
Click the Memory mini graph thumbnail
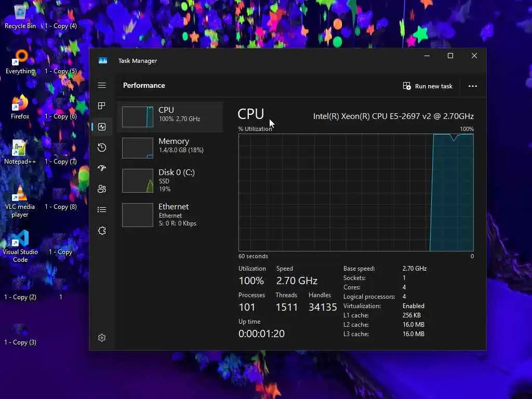(137, 148)
